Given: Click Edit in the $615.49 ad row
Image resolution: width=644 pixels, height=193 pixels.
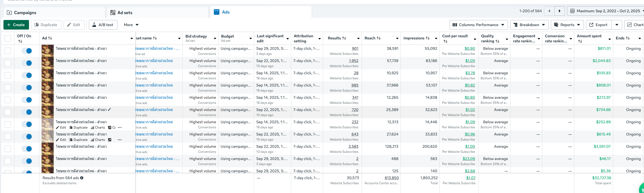Looking at the screenshot, I should click(x=61, y=140).
